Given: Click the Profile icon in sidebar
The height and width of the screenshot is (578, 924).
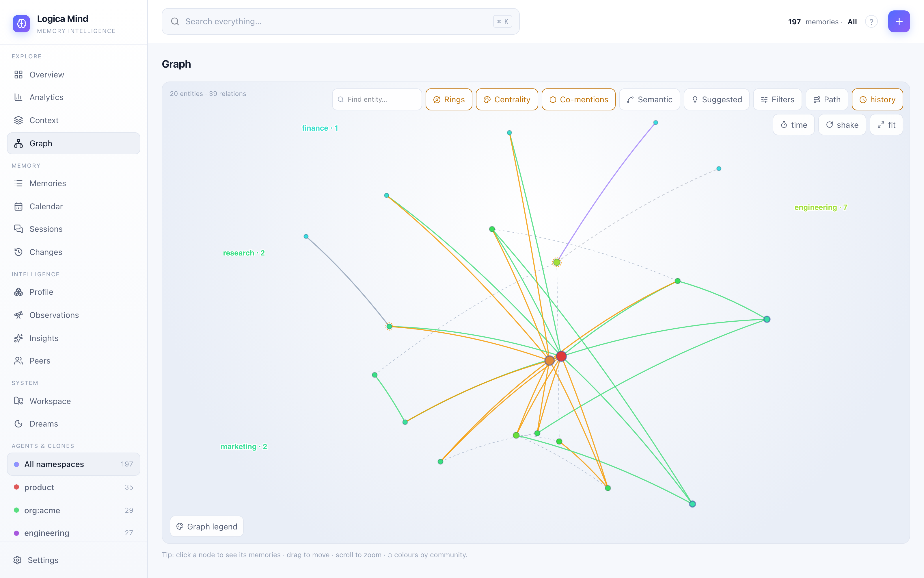Looking at the screenshot, I should [x=18, y=292].
